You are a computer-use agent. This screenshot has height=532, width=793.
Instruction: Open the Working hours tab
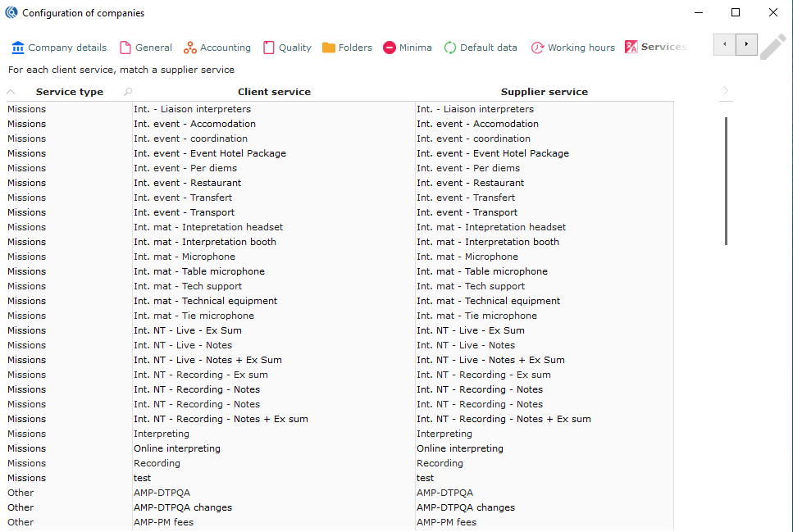click(581, 48)
